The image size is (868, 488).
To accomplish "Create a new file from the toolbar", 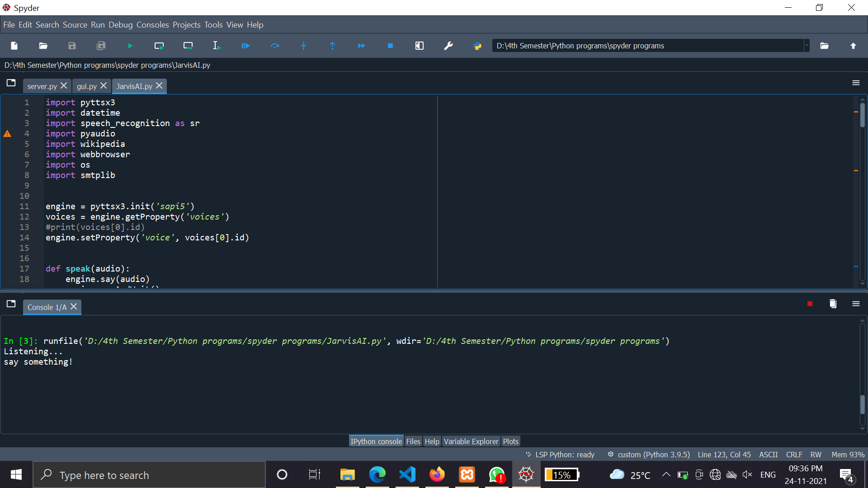I will [x=14, y=46].
